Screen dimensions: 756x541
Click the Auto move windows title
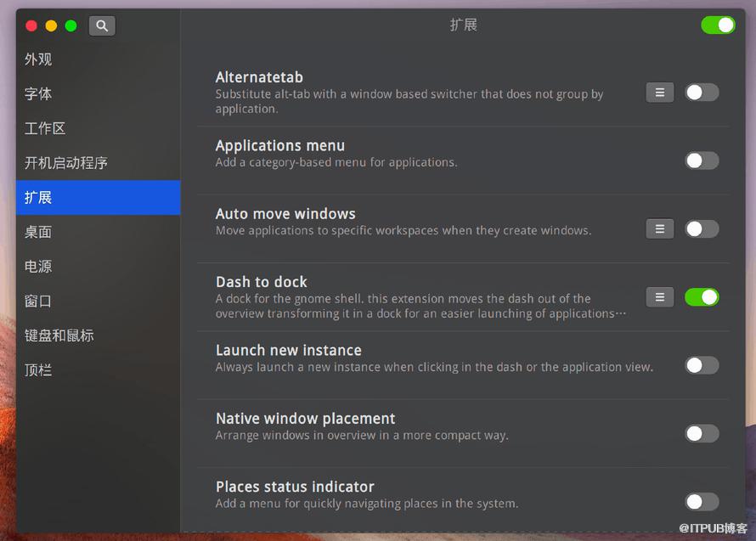[x=285, y=214]
